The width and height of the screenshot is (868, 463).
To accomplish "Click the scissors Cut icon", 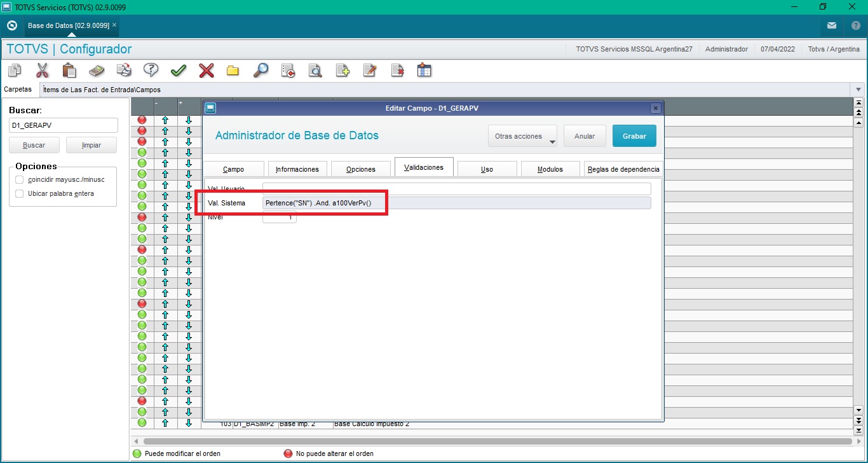I will [42, 70].
